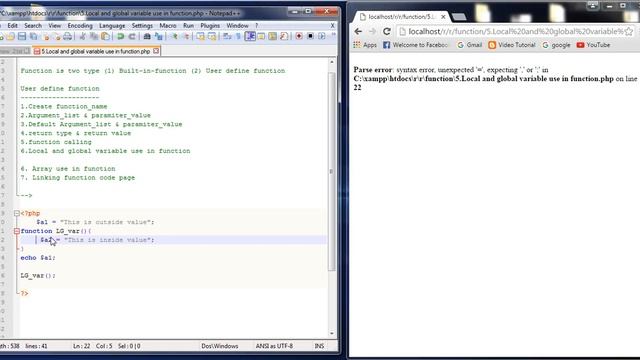Open the Plugins menu
This screenshot has width=640, height=360.
tap(210, 25)
